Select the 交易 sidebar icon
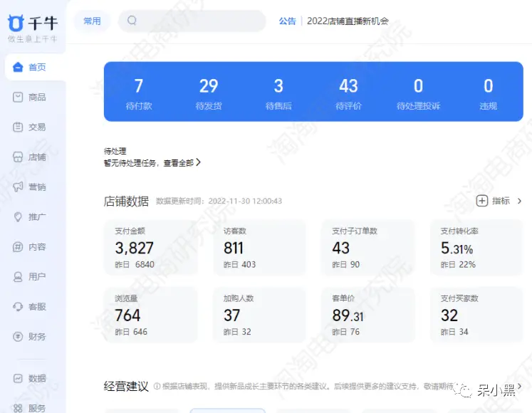 pos(18,127)
